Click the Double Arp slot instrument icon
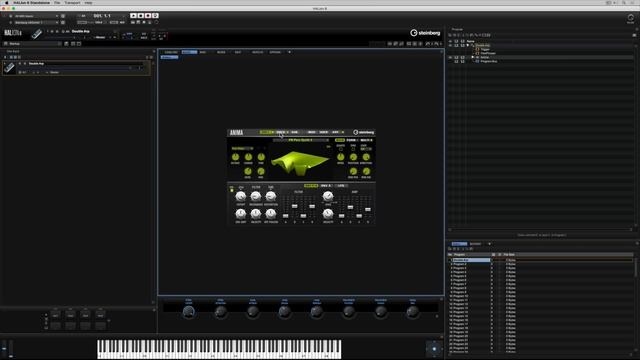 click(9, 68)
